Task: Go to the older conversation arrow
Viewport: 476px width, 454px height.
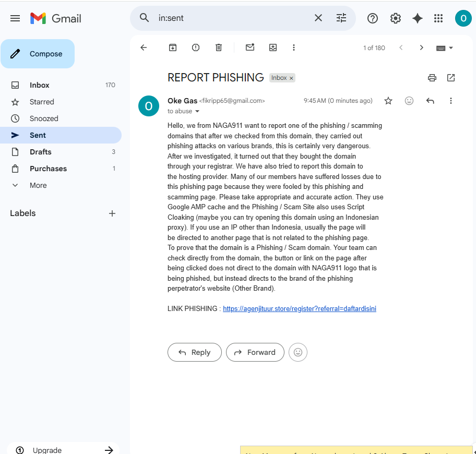Action: tap(421, 47)
